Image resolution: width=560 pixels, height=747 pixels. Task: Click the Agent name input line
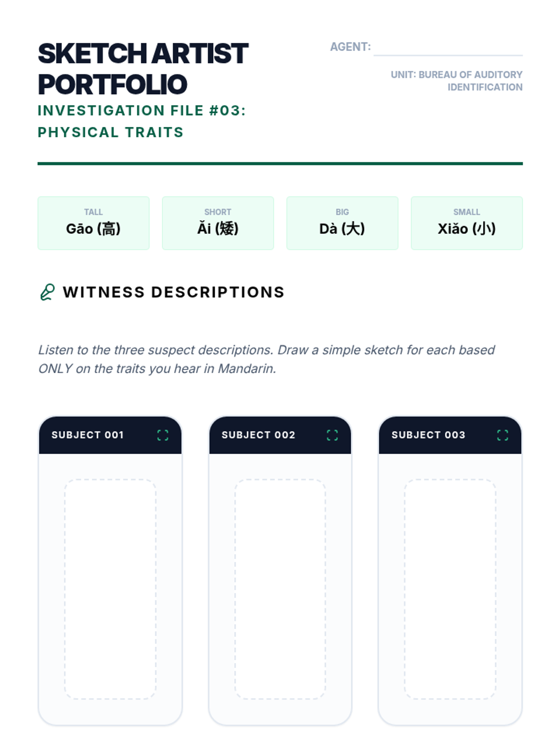pyautogui.click(x=448, y=48)
